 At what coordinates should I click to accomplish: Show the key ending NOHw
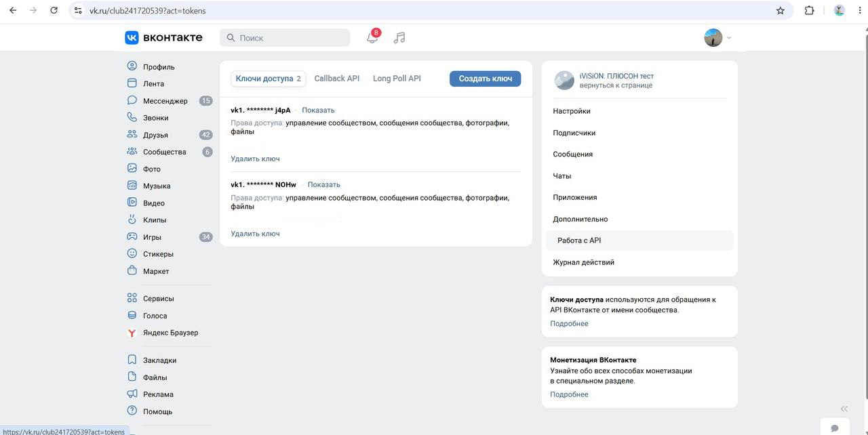324,184
